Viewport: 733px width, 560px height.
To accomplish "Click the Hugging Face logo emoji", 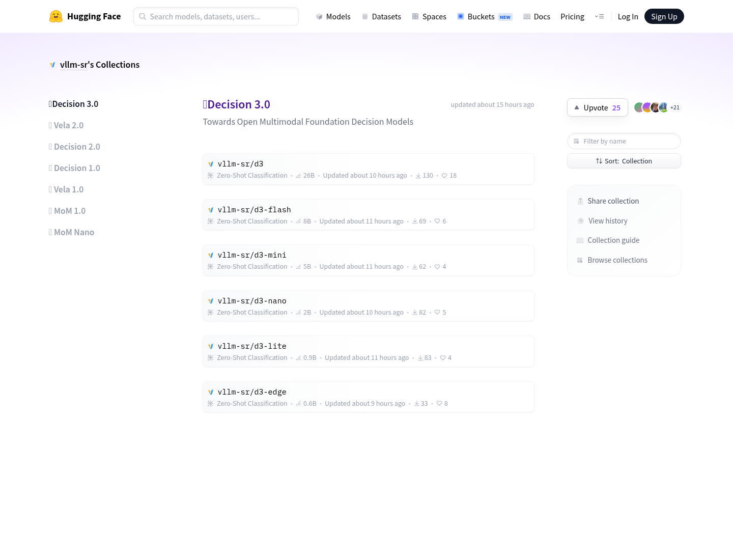I will tap(56, 16).
